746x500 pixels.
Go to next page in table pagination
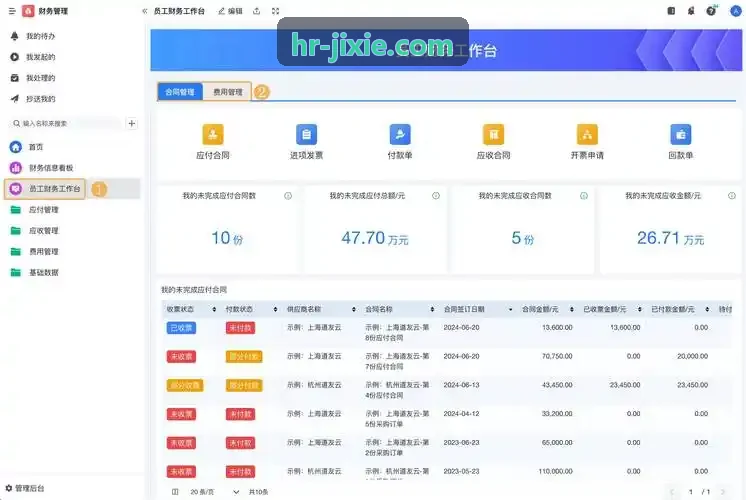723,492
